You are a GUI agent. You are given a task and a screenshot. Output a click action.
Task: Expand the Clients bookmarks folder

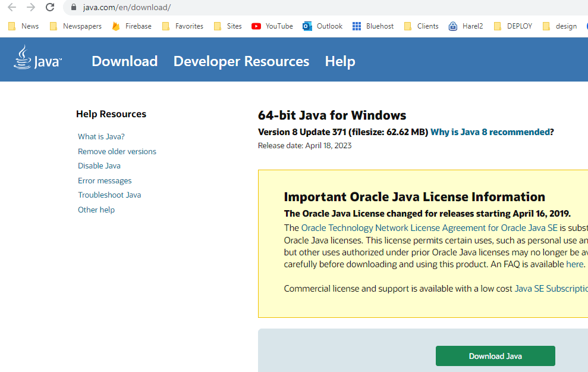click(x=421, y=26)
